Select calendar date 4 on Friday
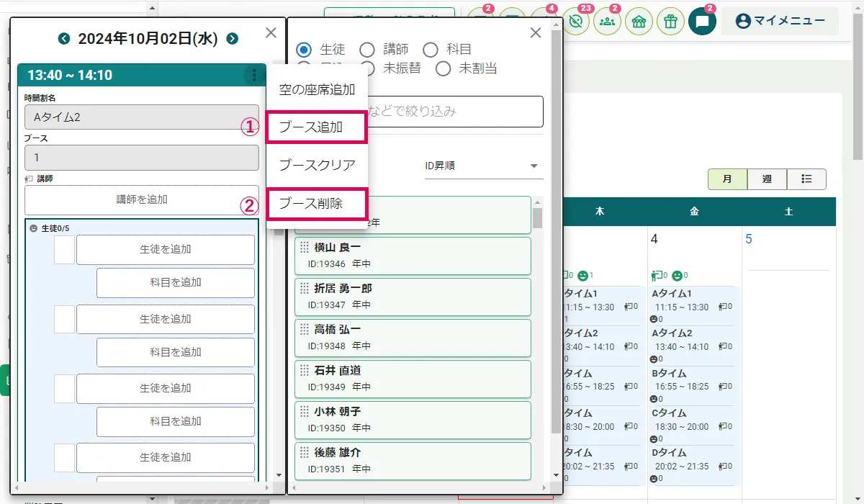This screenshot has height=504, width=864. tap(654, 239)
